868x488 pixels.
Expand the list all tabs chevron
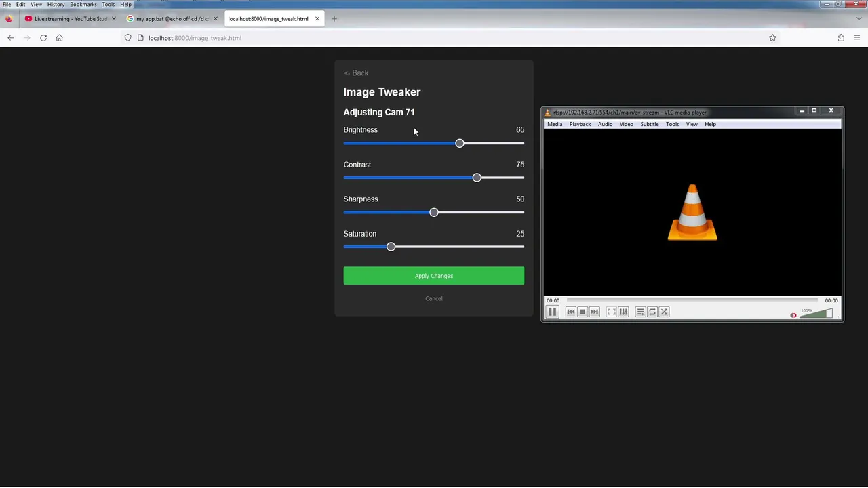pos(859,19)
